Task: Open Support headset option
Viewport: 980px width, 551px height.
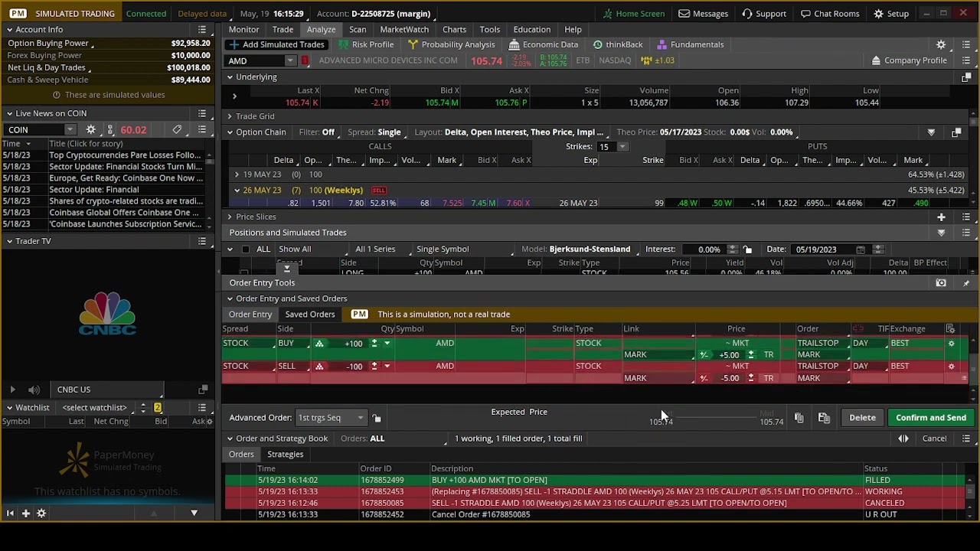Action: (763, 14)
